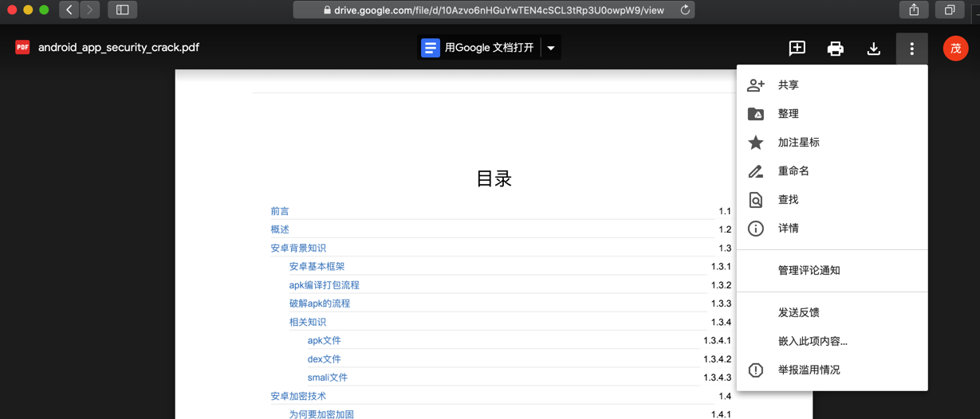This screenshot has width=980, height=419.
Task: Open the 安卓背景知识 contents link
Action: click(298, 249)
